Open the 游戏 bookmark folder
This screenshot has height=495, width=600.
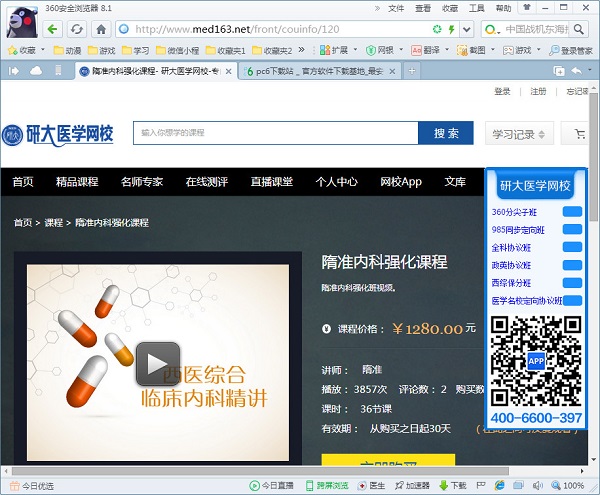101,50
